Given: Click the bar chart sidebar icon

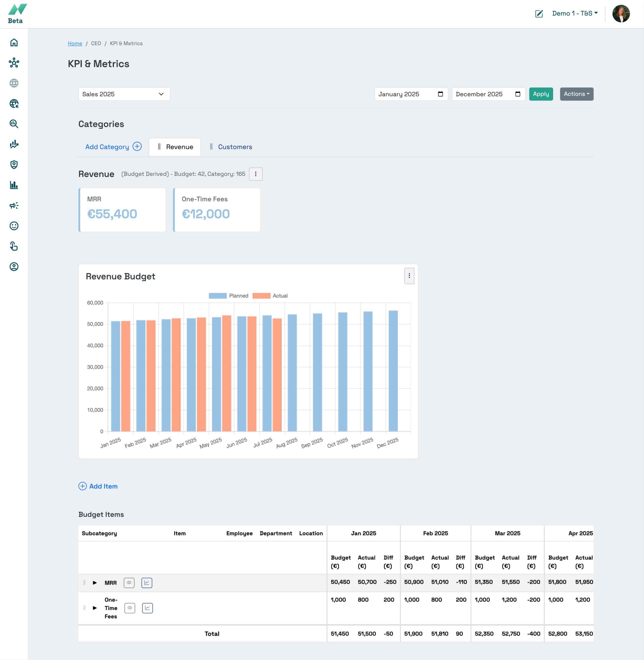Looking at the screenshot, I should pos(14,185).
